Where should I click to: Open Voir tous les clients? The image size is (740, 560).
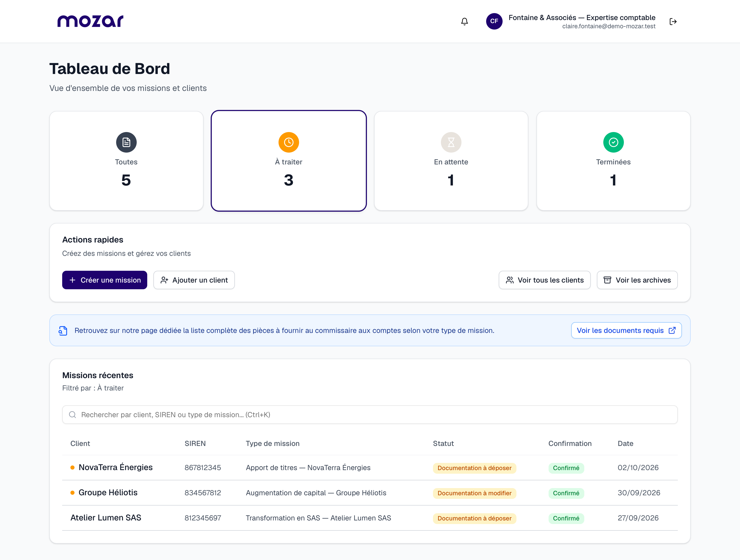pos(544,280)
